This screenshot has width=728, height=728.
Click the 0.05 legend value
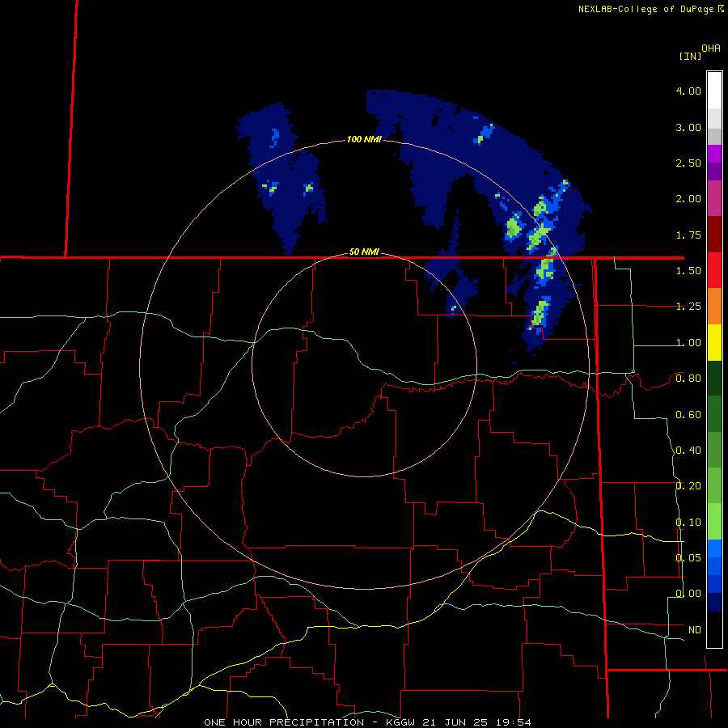(688, 558)
